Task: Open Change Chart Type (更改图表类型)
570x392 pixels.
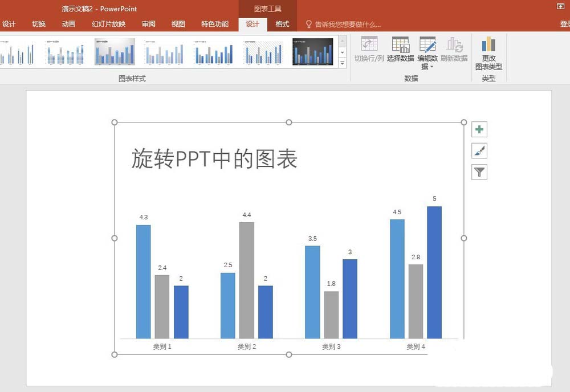Action: [488, 53]
